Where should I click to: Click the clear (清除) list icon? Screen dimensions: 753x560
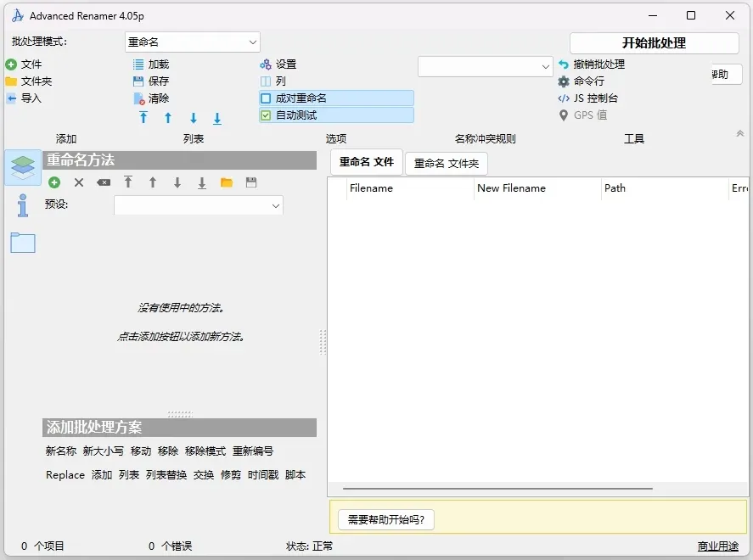[137, 98]
